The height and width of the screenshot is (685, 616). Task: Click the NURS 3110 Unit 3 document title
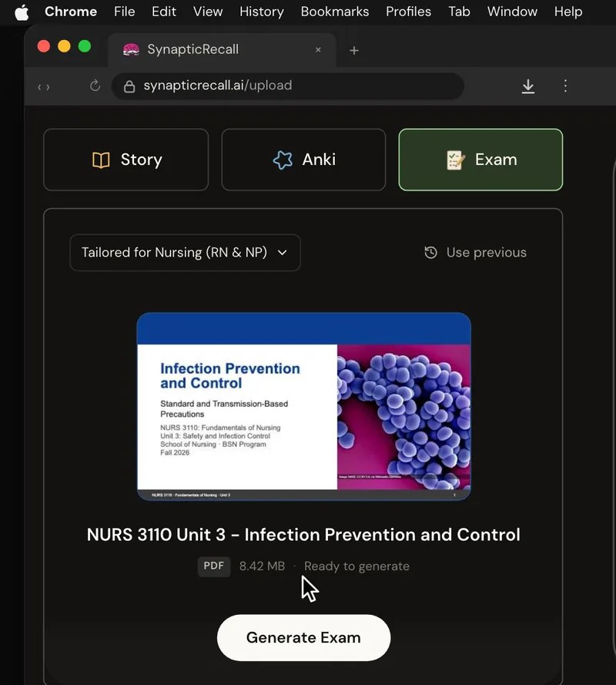[303, 535]
